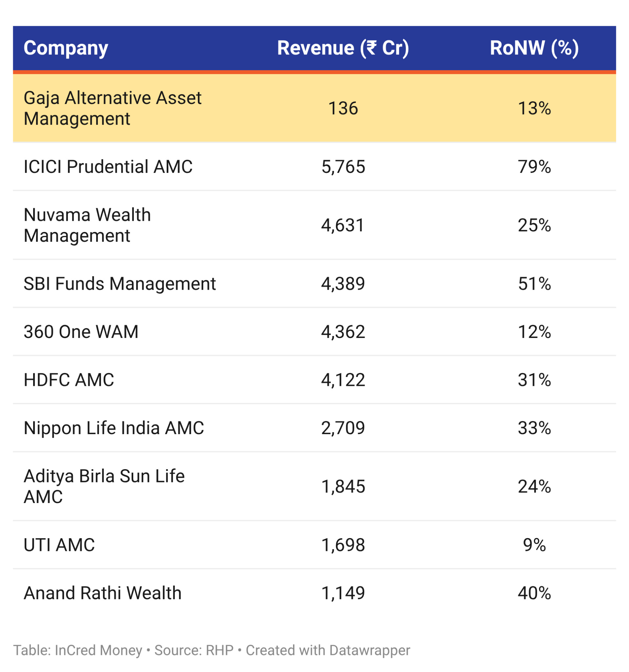Screen dimensions: 629x672
Task: Select the 79% RoNW value
Action: [535, 167]
